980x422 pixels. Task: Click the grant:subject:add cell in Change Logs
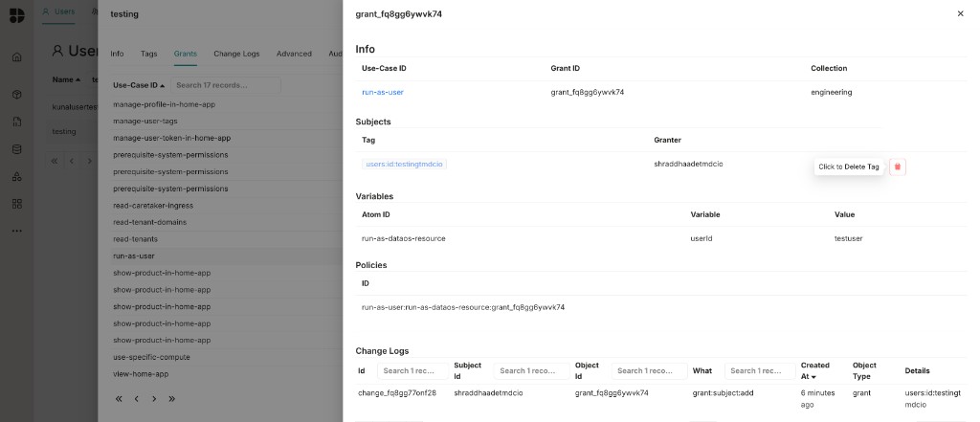(724, 393)
